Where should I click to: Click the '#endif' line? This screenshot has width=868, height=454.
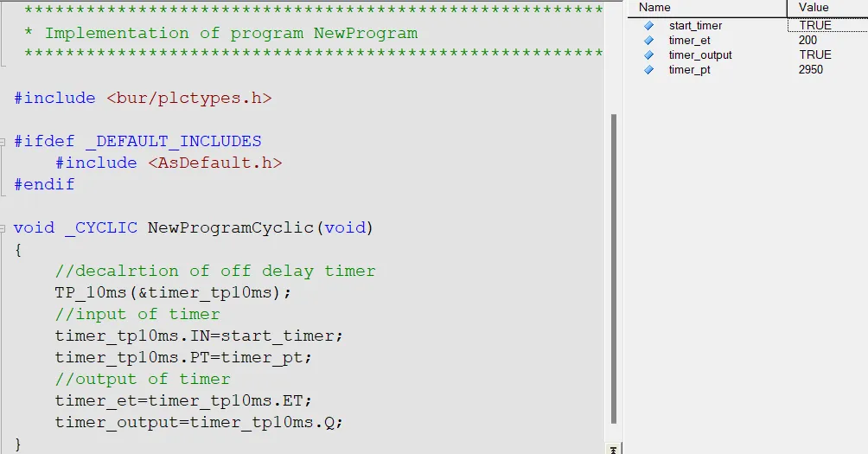[44, 184]
